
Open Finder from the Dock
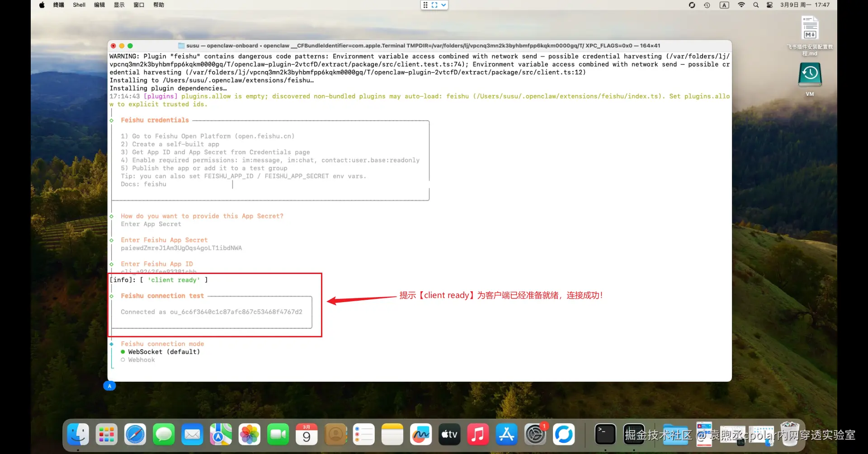click(78, 435)
